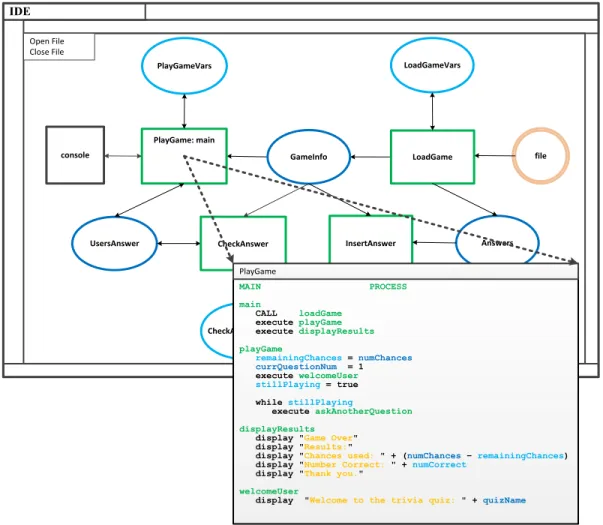Viewport: 603px width, 525px height.
Task: Click the displayResults routine heading
Action: click(x=277, y=429)
